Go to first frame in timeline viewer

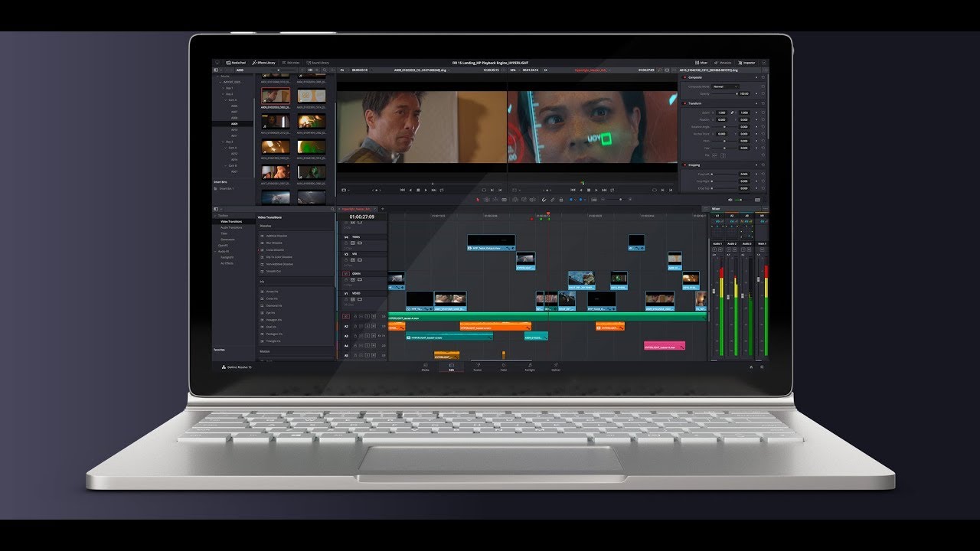point(573,190)
